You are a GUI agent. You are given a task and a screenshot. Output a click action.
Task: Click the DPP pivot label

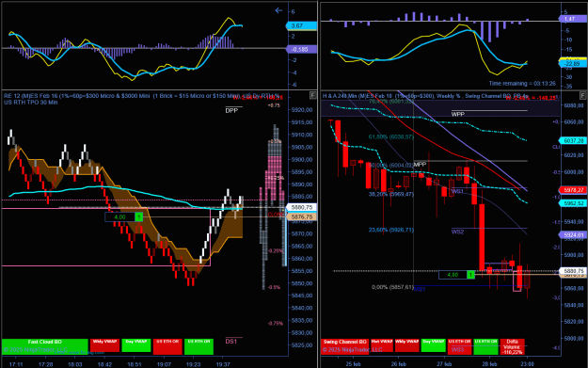231,111
